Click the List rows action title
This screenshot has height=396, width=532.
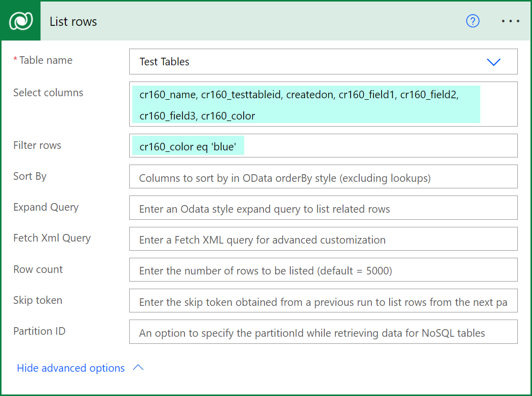click(x=73, y=22)
